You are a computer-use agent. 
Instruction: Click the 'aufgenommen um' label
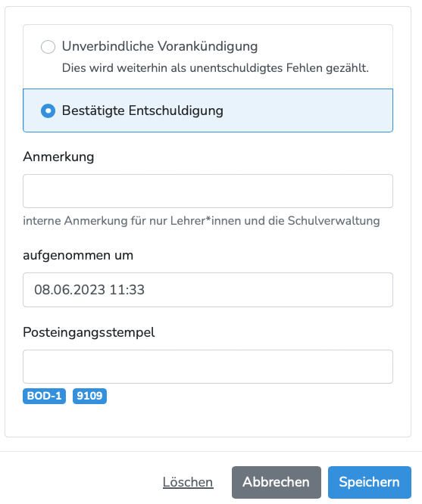pos(78,256)
